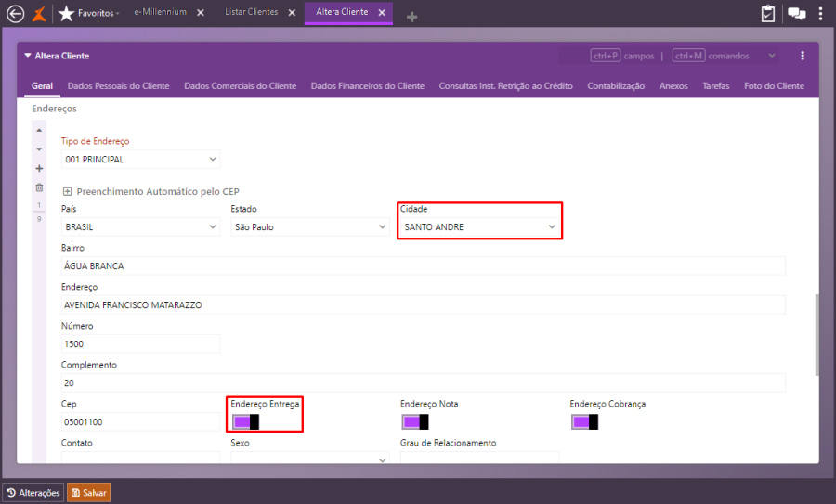The height and width of the screenshot is (504, 836).
Task: Open the Tipo de Endereço dropdown
Action: pos(141,160)
